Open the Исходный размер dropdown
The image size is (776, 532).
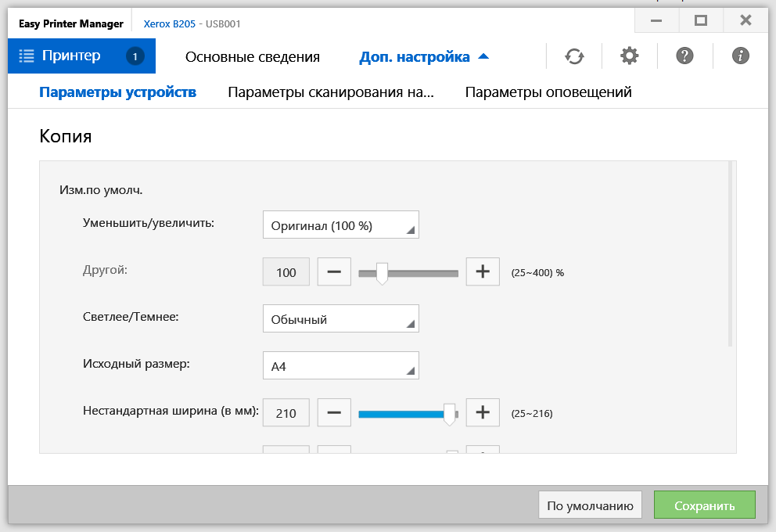(x=341, y=365)
